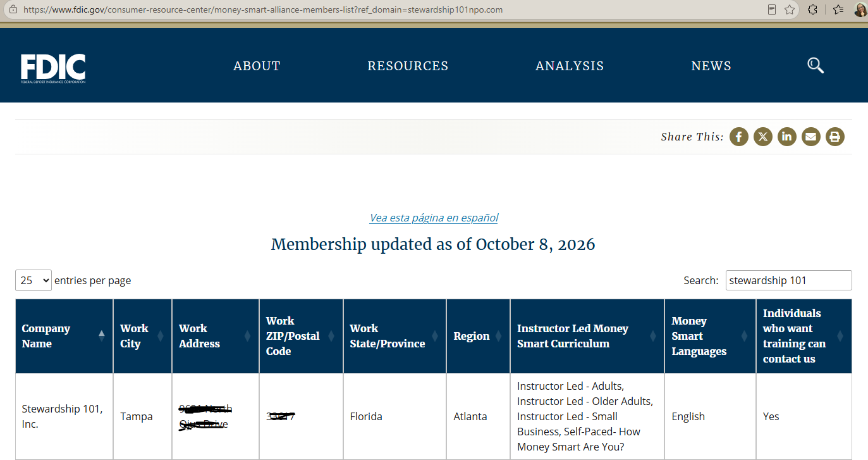Open the ABOUT navigation menu
This screenshot has height=460, width=868.
[x=257, y=66]
